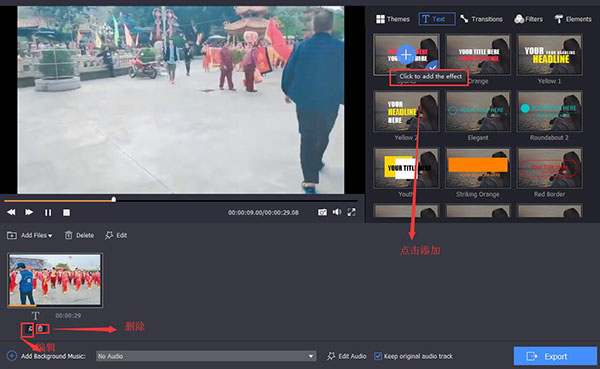Image resolution: width=600 pixels, height=369 pixels.
Task: Select the Red Border text style
Action: click(x=549, y=168)
